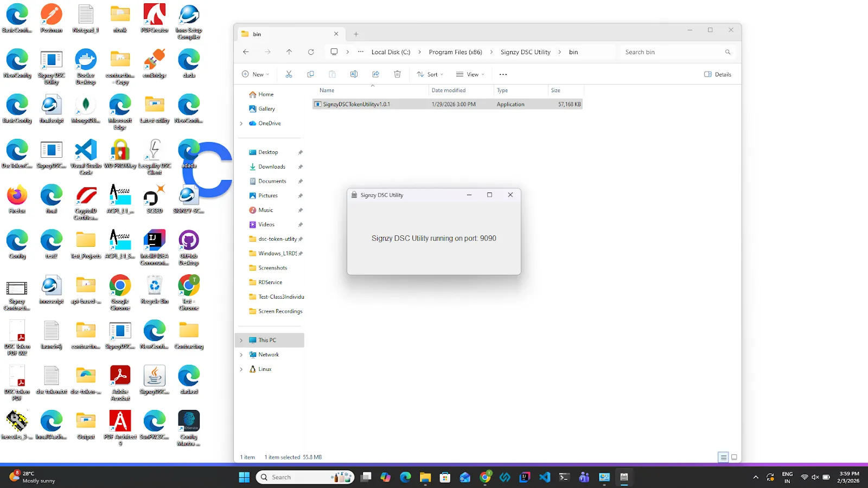Click the Cut icon in Explorer toolbar
868x488 pixels.
(x=289, y=74)
